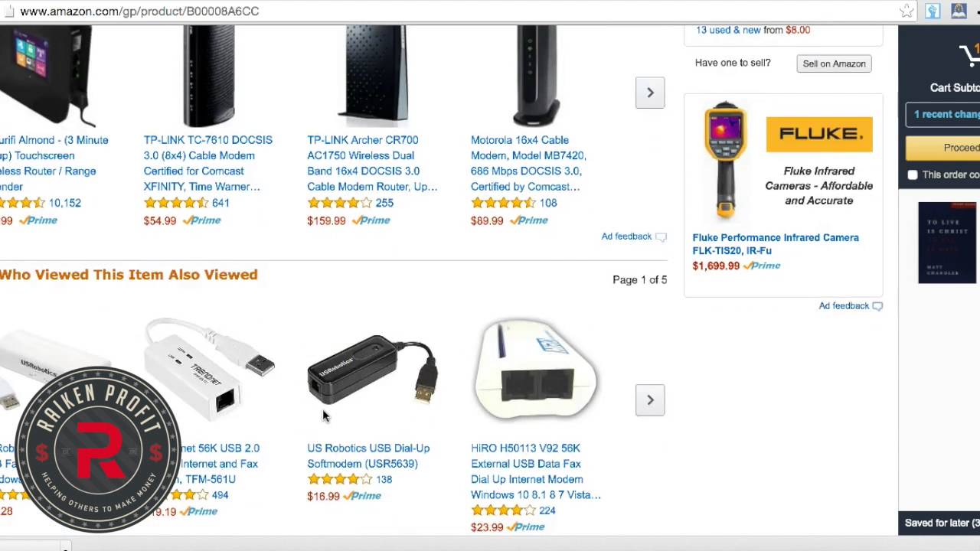Advance the Also Viewed carousel to next page

point(650,400)
